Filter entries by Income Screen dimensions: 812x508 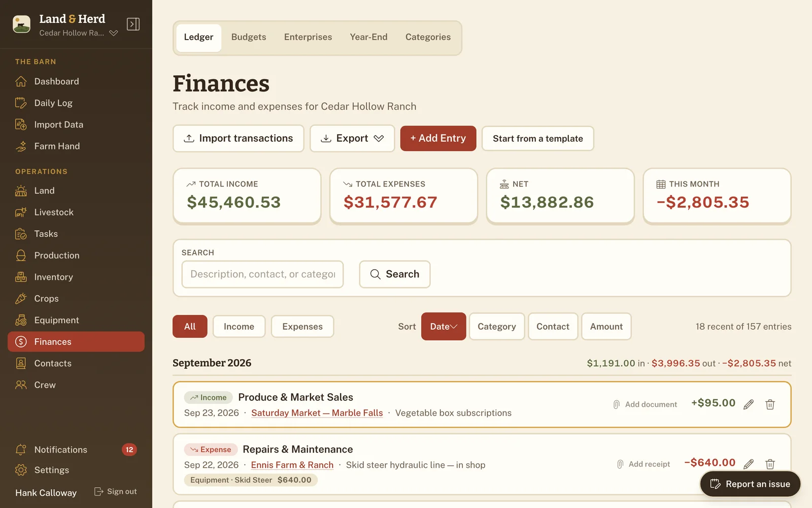coord(239,327)
